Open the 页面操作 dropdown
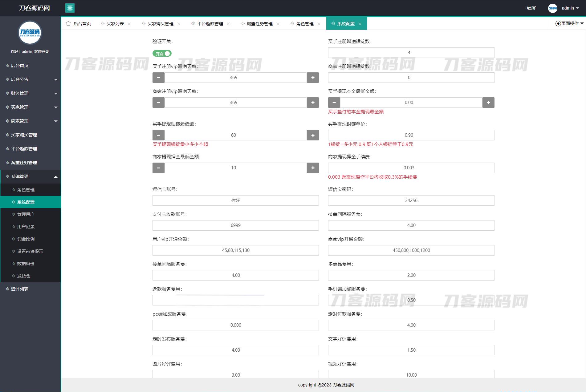 [569, 23]
